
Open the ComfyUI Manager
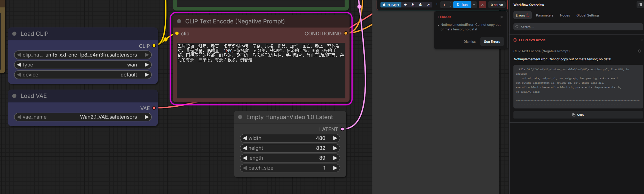click(x=391, y=5)
